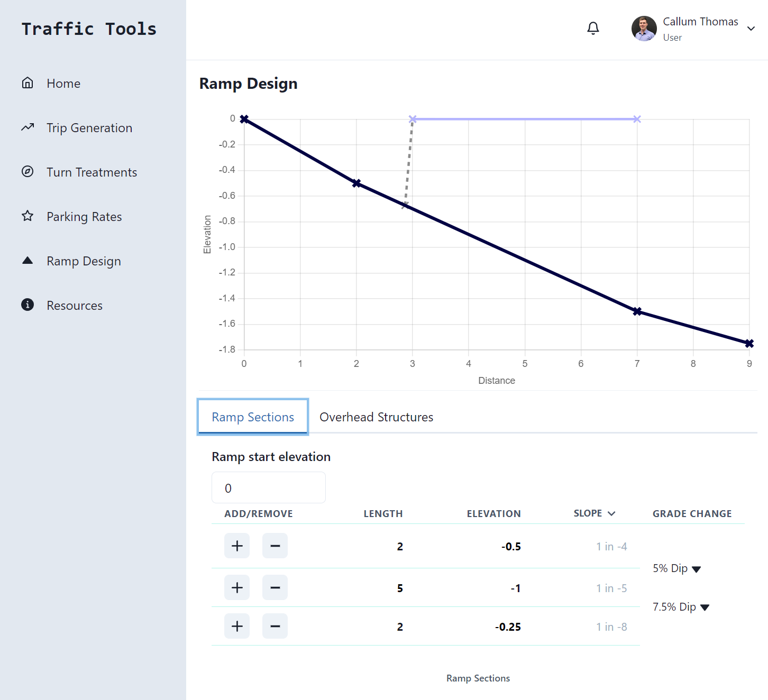
Task: Click the Ramp Design triangle icon
Action: tap(28, 261)
